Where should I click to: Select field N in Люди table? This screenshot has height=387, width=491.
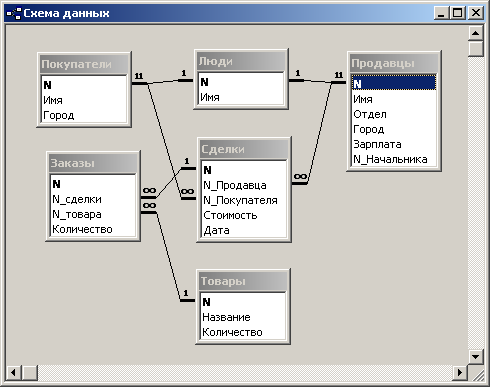(x=241, y=82)
